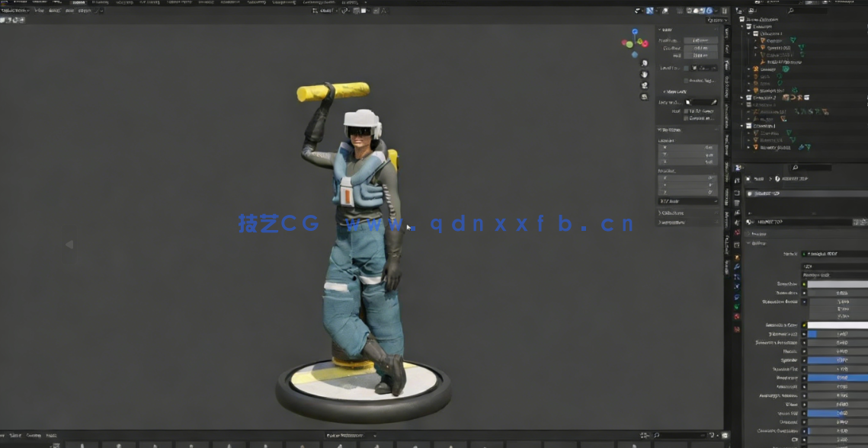Open the View menu in viewport header
Image resolution: width=868 pixels, height=448 pixels.
point(39,11)
